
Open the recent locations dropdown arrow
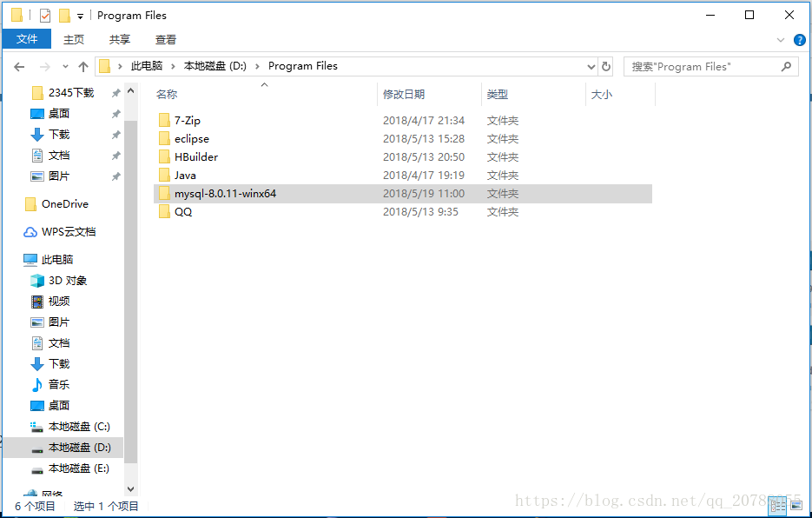pos(65,66)
